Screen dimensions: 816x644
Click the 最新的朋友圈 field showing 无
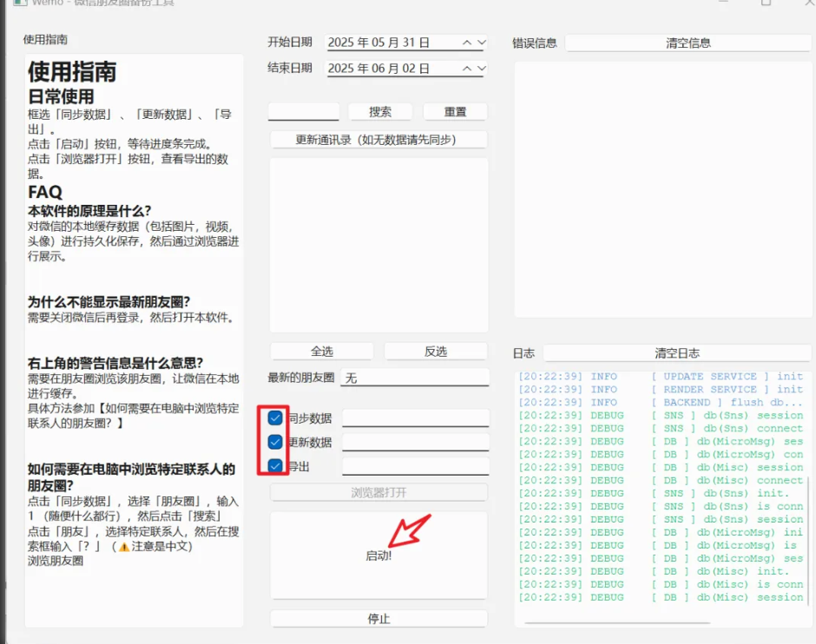coord(415,378)
